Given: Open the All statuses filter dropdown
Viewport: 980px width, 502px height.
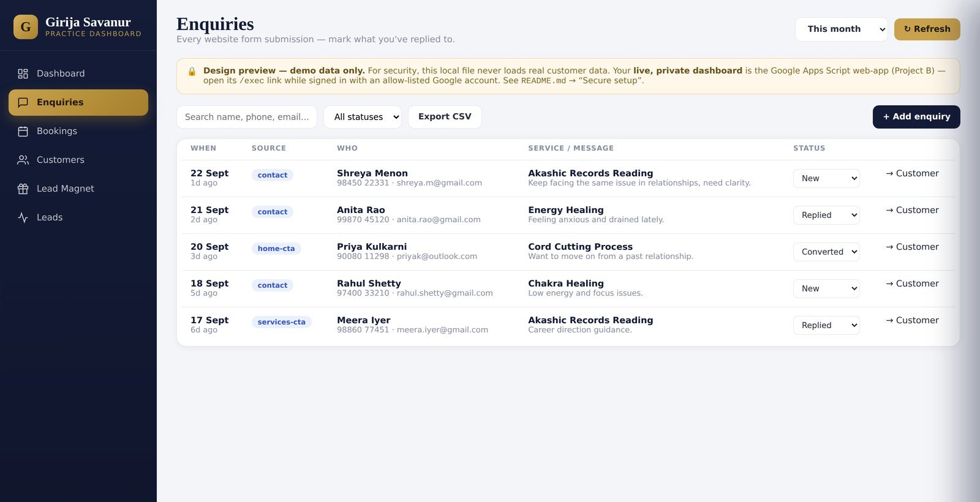Looking at the screenshot, I should pos(363,117).
